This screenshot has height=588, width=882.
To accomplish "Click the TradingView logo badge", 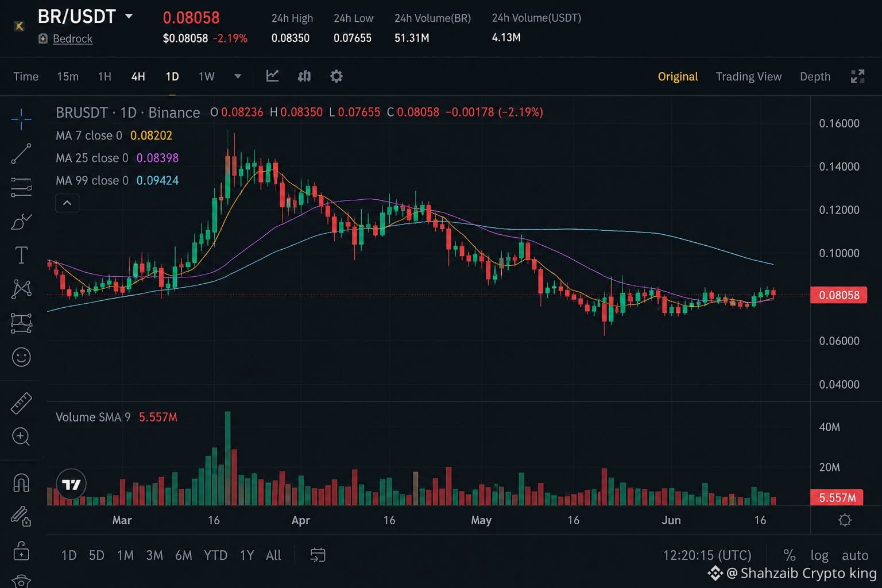I will (x=71, y=485).
